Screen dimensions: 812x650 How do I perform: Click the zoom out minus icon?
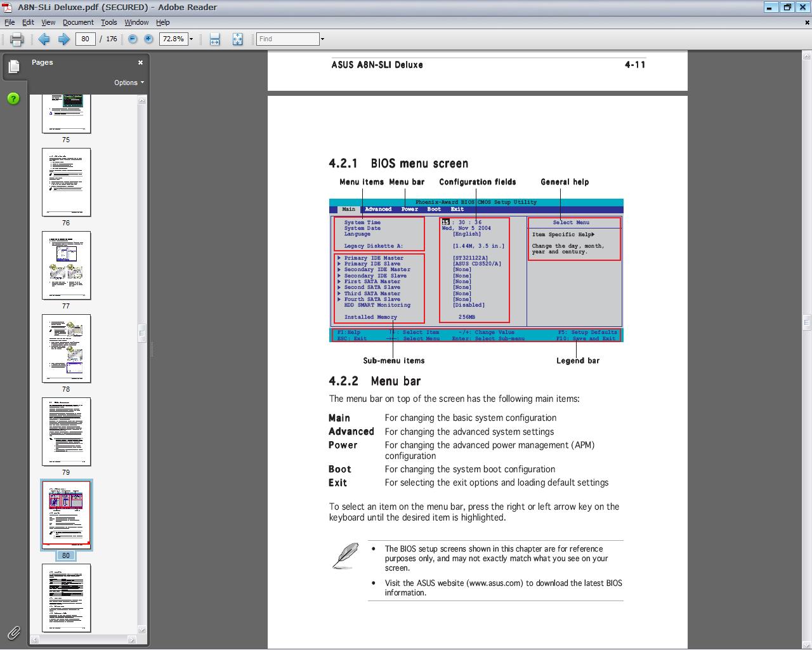pos(133,39)
